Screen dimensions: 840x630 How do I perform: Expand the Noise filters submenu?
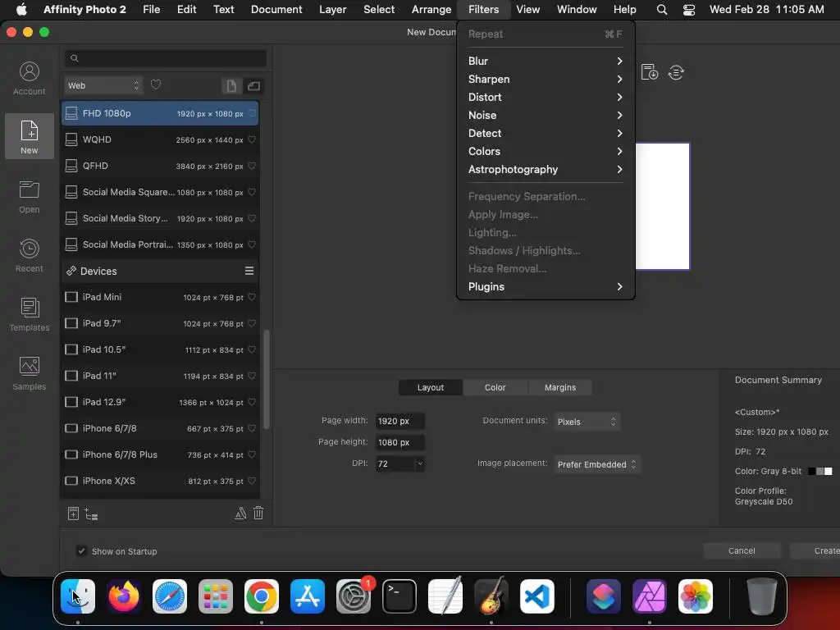(546, 115)
